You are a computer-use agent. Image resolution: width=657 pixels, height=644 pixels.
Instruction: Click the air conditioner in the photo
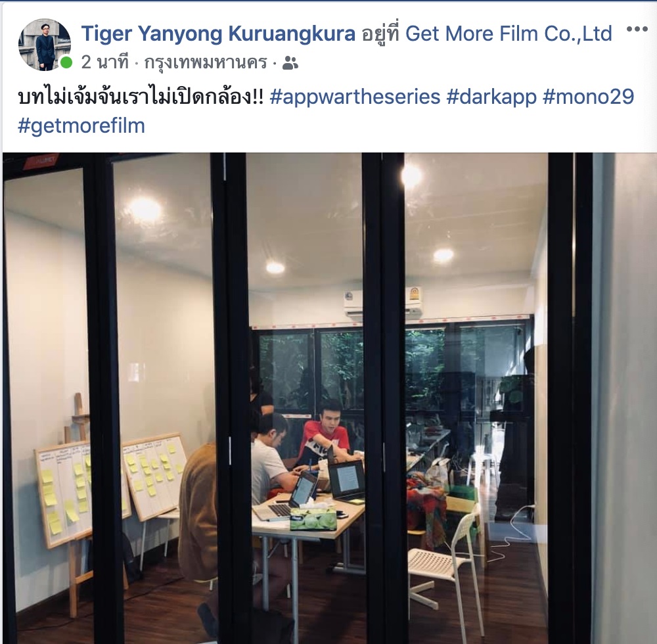(x=382, y=302)
